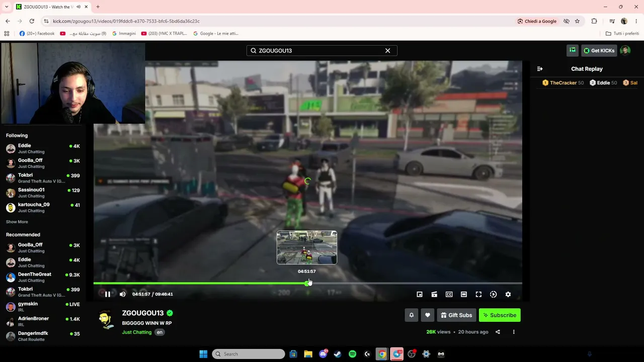Image resolution: width=644 pixels, height=362 pixels.
Task: Open the browser media controls icon
Action: pos(612,21)
